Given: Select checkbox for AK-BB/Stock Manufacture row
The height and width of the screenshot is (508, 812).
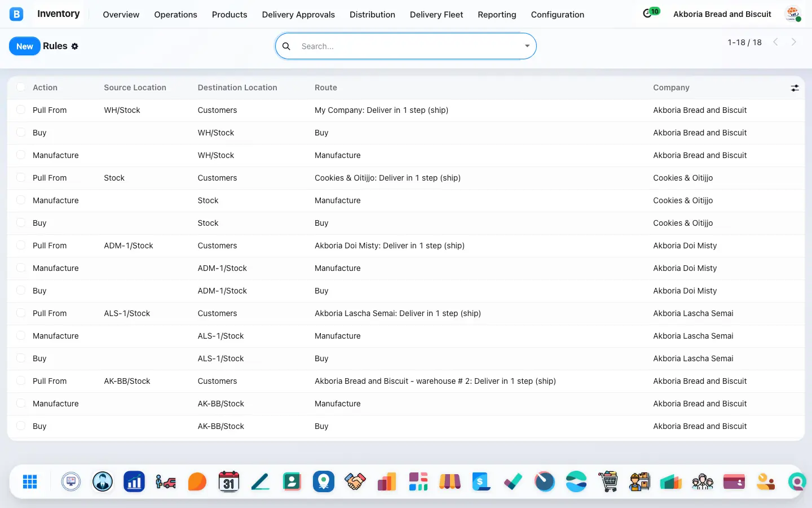Looking at the screenshot, I should coord(21,403).
